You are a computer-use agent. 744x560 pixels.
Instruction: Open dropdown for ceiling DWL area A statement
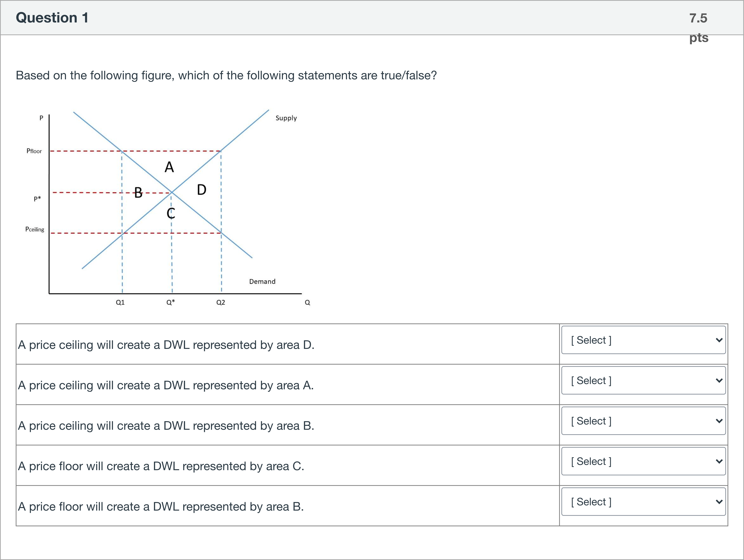point(643,380)
